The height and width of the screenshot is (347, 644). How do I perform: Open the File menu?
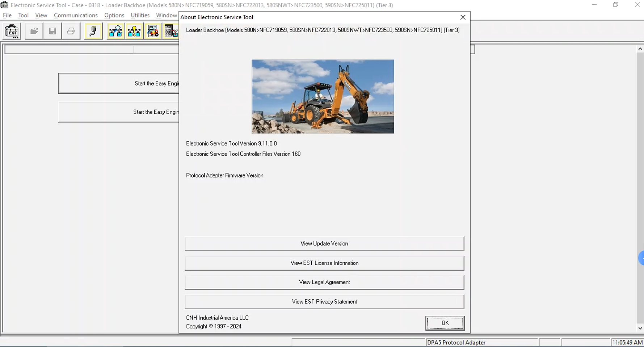click(7, 15)
